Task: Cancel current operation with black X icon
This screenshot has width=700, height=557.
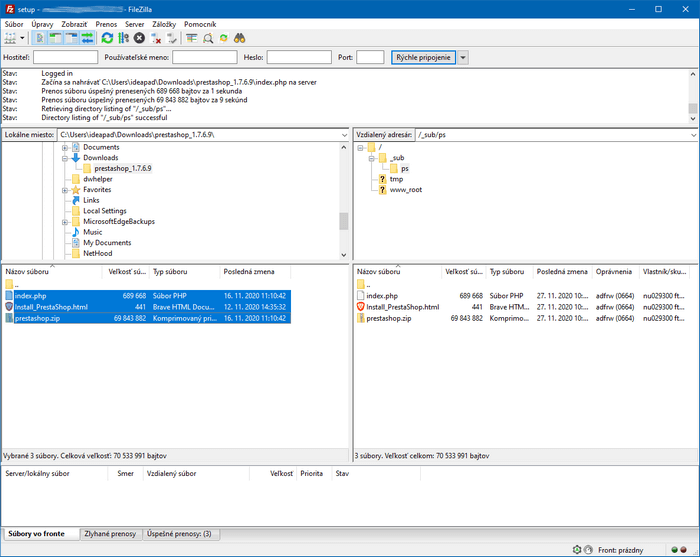Action: click(139, 38)
